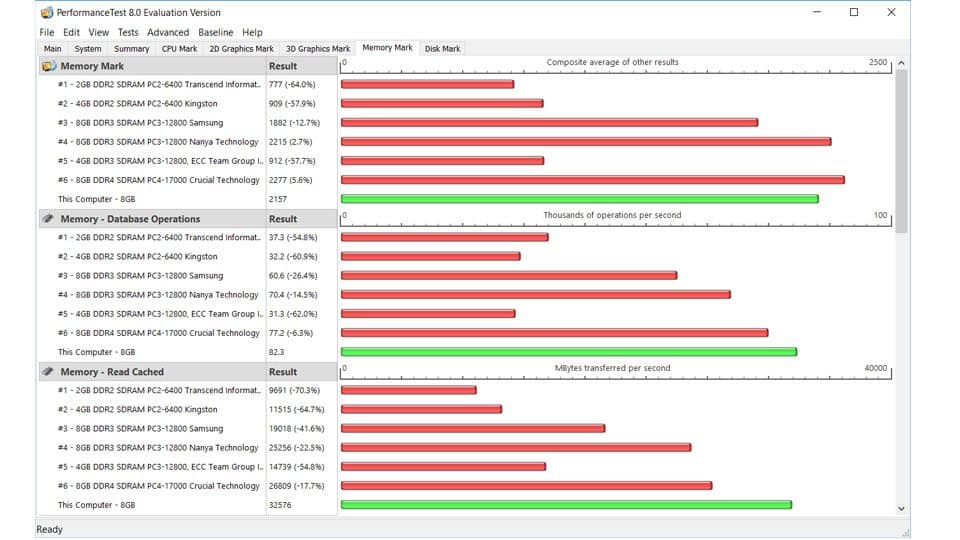Click the PerformanceTest app icon in title bar
This screenshot has height=540, width=960.
(47, 13)
